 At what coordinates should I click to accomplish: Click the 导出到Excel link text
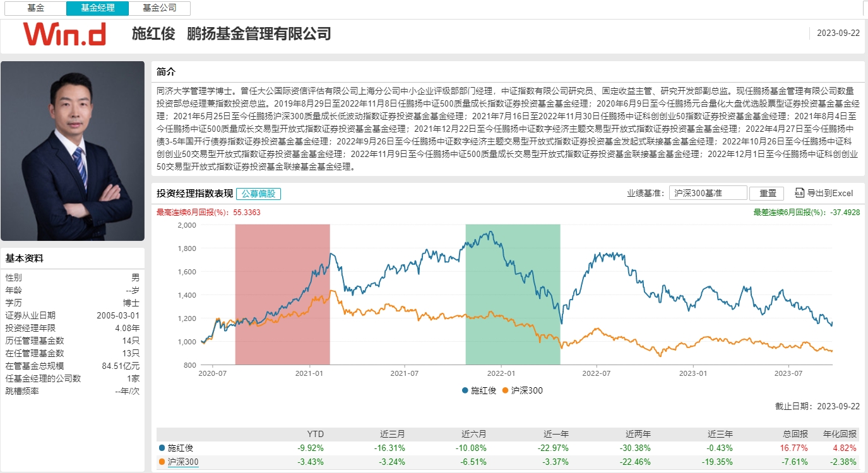[829, 193]
